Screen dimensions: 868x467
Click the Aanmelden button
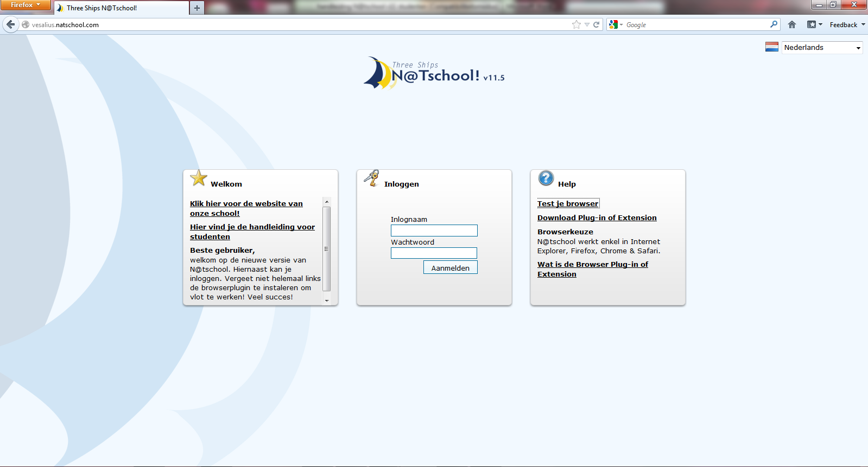(x=451, y=267)
